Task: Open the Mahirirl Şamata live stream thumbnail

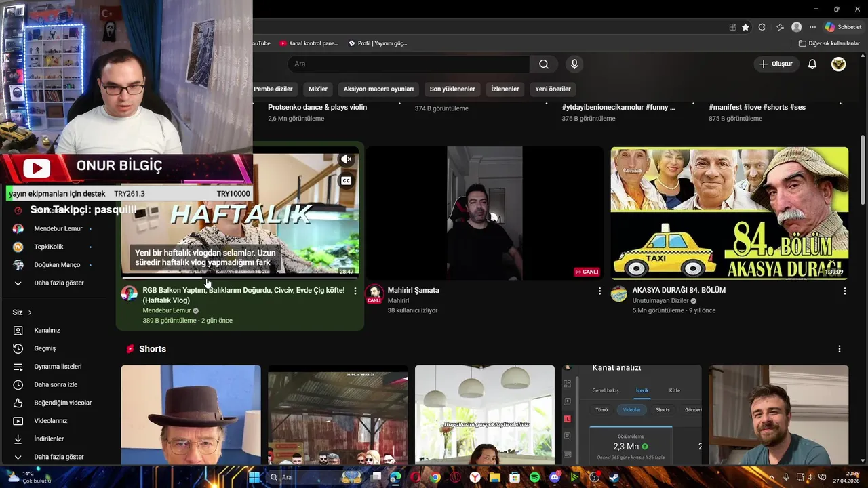Action: [x=484, y=213]
